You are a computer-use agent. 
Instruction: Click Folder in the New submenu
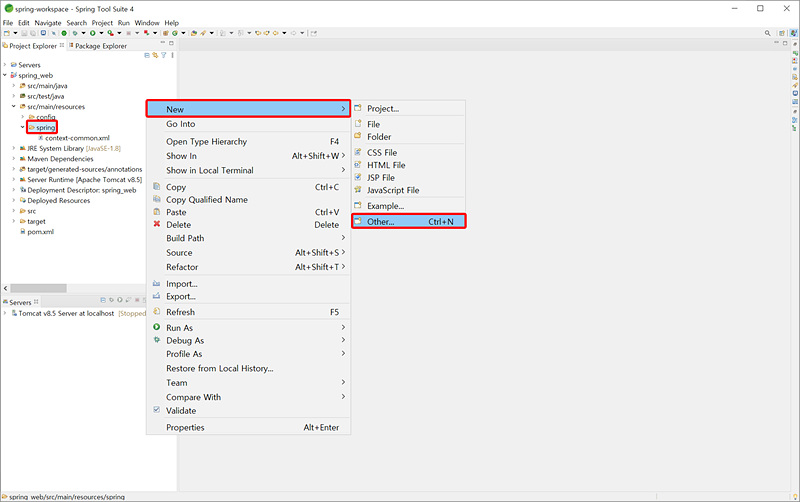point(409,137)
